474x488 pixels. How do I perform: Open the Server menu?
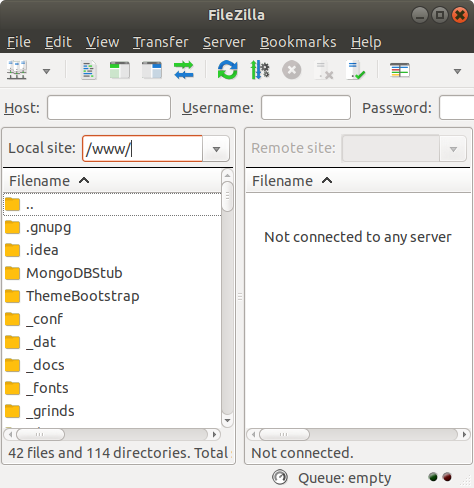tap(224, 42)
